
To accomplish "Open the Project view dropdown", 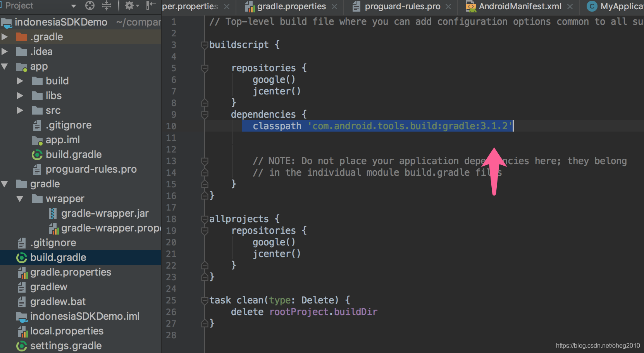I will [x=73, y=6].
